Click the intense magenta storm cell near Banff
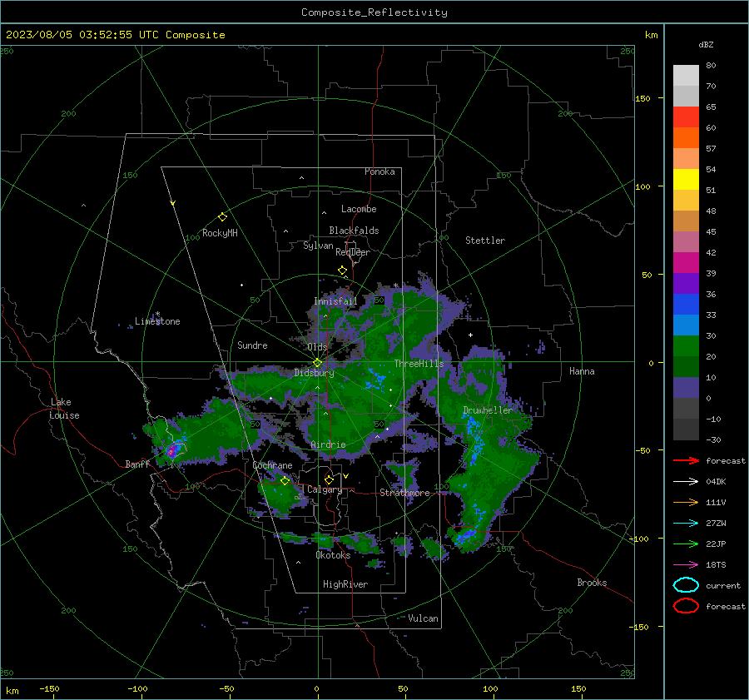The height and width of the screenshot is (700, 749). click(x=171, y=450)
